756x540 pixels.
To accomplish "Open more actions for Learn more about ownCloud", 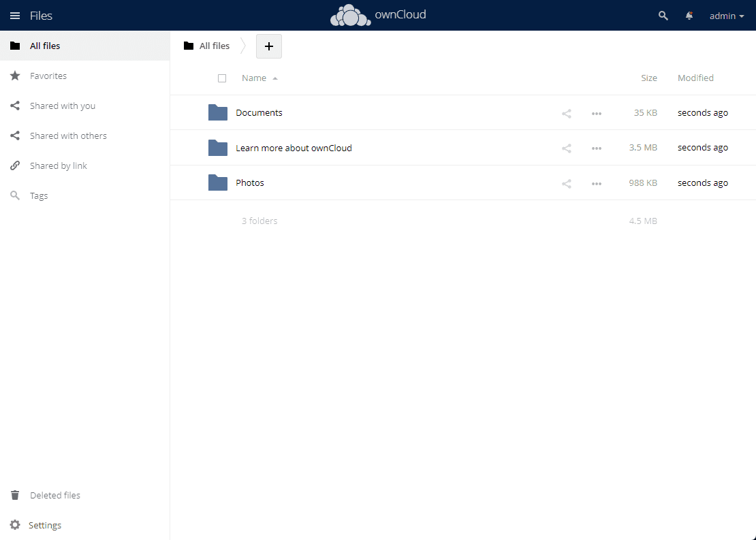I will click(x=597, y=148).
